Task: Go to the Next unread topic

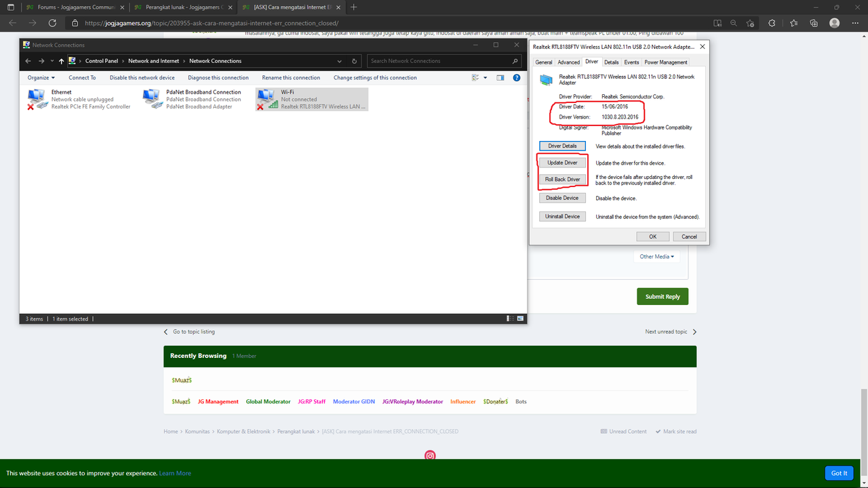Action: [671, 332]
